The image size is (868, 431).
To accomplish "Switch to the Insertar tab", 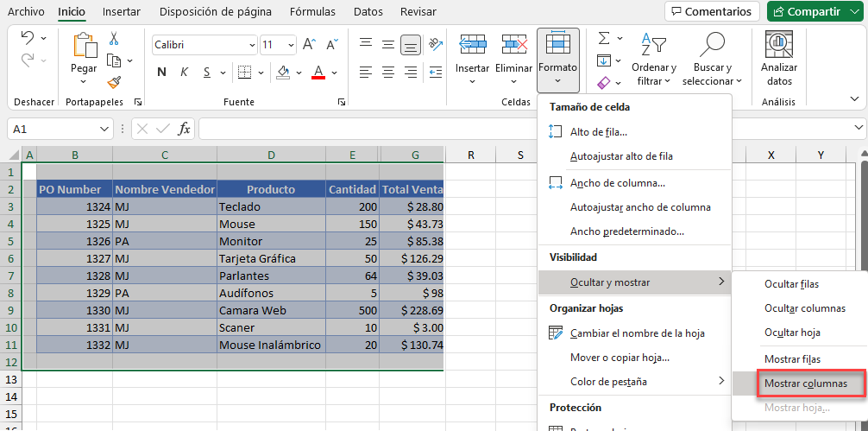I will point(122,11).
